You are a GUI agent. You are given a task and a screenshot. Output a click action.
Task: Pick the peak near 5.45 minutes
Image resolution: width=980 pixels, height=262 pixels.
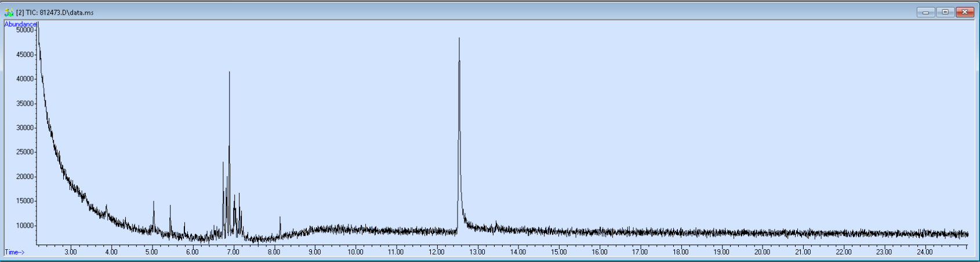pos(170,207)
